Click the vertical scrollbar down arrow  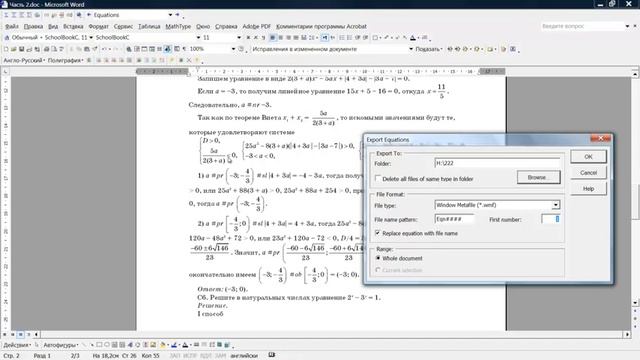pyautogui.click(x=635, y=302)
